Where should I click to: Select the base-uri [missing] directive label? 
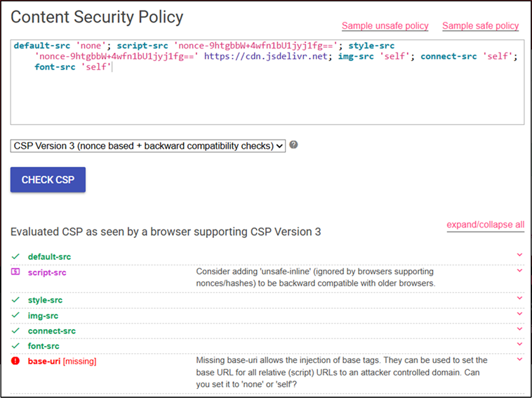pos(62,361)
